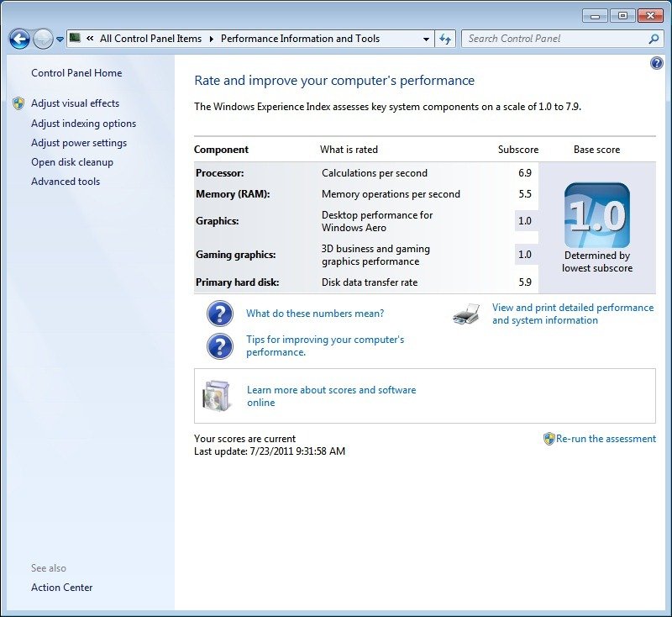Close the Control Panel window

coord(650,16)
